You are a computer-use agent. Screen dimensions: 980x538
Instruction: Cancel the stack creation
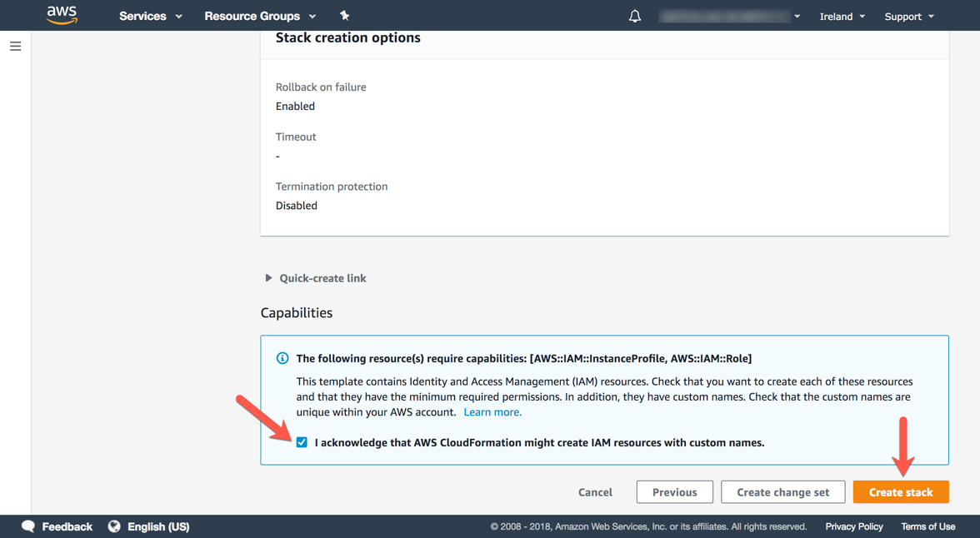pos(595,491)
